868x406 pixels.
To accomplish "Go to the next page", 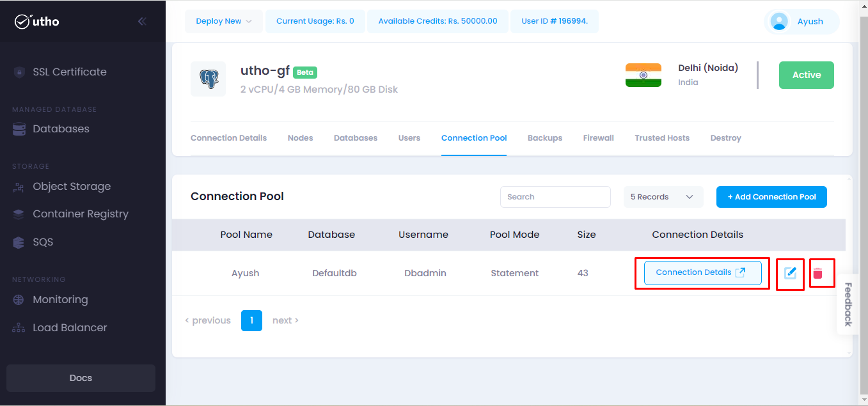I will point(285,320).
